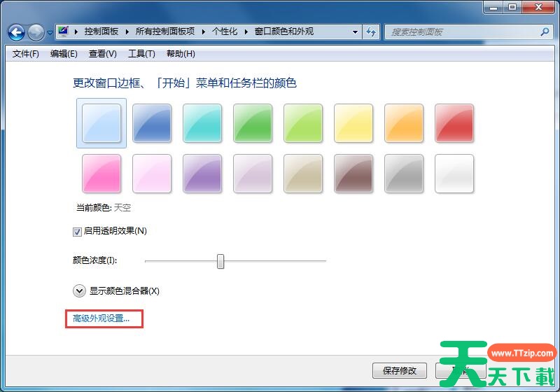Navigate to 个性化 breadcrumb

point(224,31)
